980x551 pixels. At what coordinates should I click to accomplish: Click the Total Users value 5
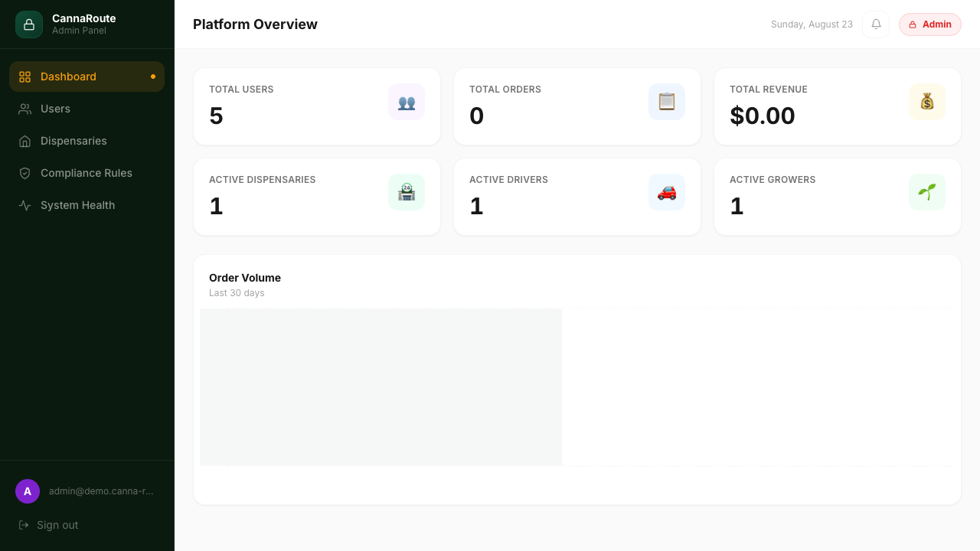216,116
